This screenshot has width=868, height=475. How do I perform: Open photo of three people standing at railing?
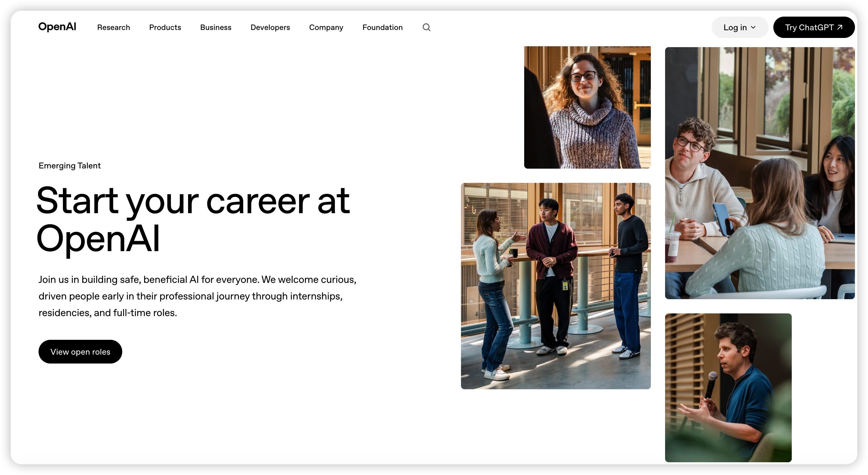(556, 286)
